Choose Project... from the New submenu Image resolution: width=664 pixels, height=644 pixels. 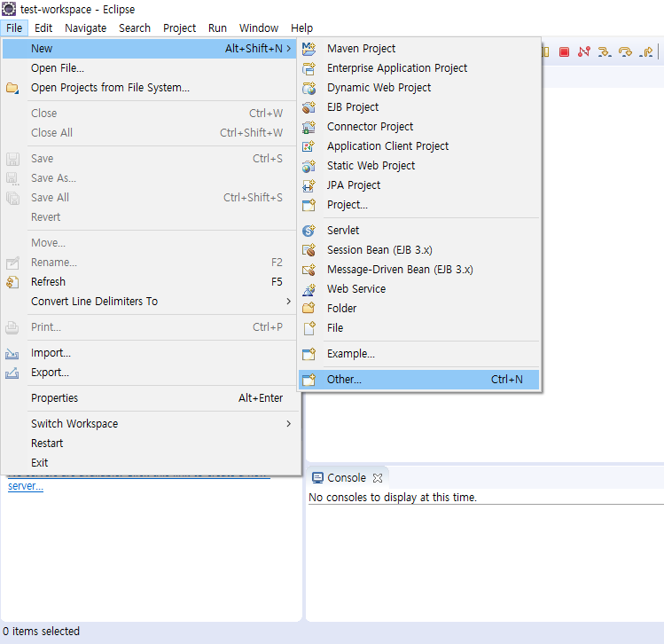[x=418, y=205]
